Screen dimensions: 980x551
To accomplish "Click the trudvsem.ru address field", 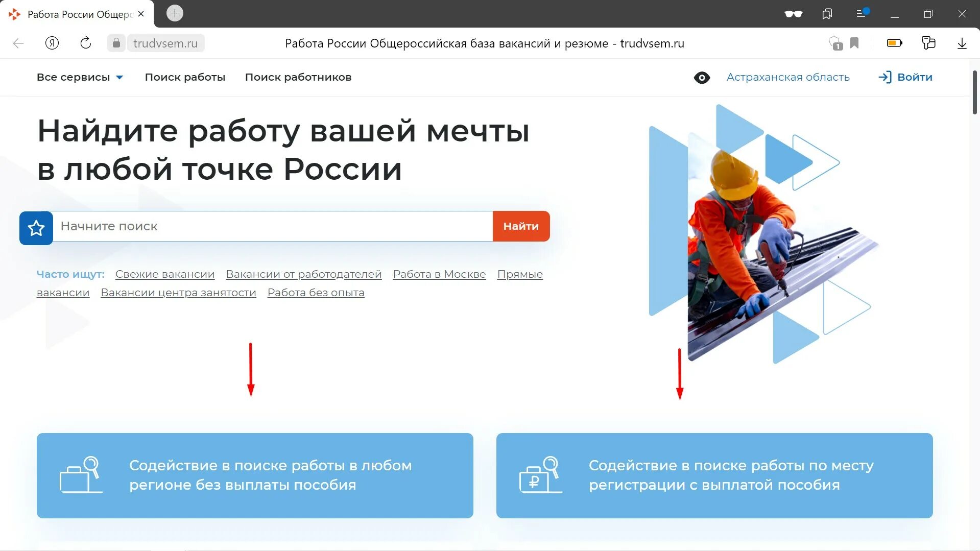I will pos(165,43).
